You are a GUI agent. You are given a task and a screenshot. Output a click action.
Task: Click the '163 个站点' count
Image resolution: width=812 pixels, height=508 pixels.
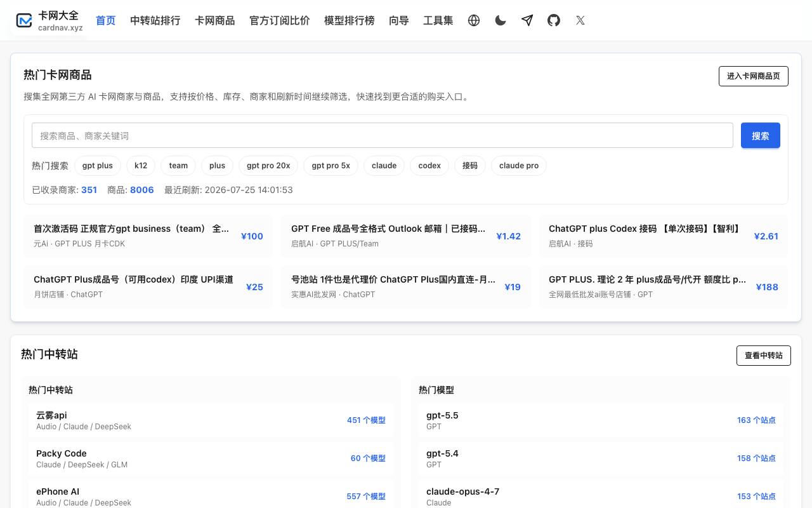[x=756, y=420]
